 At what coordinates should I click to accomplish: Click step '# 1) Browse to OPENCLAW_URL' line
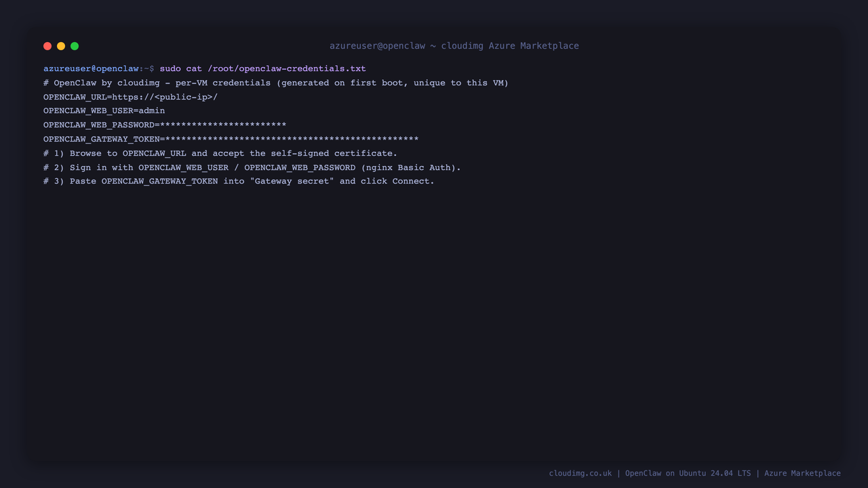coord(220,153)
